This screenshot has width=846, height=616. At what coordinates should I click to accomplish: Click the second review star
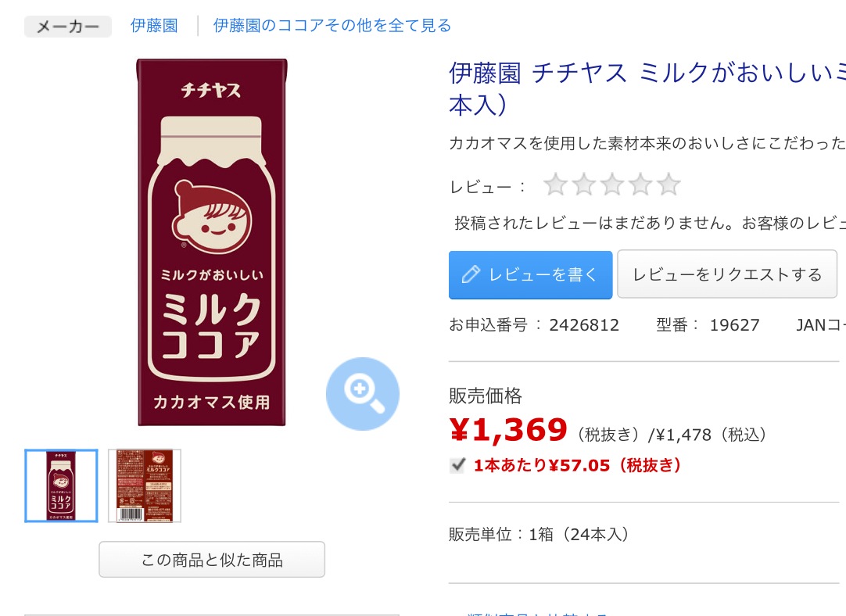tap(584, 184)
